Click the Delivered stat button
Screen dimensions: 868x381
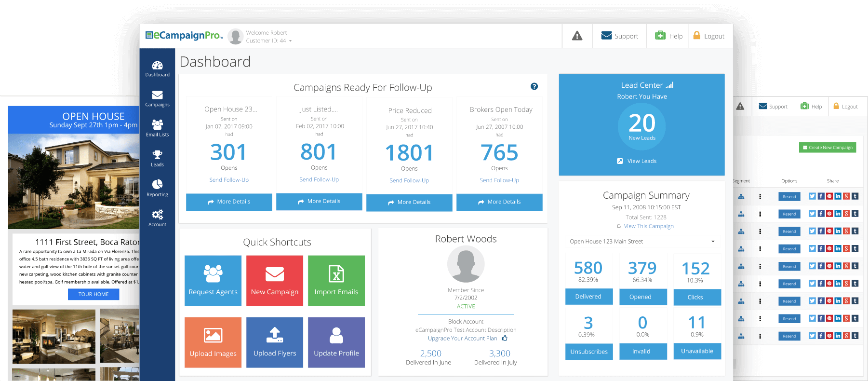coord(588,297)
